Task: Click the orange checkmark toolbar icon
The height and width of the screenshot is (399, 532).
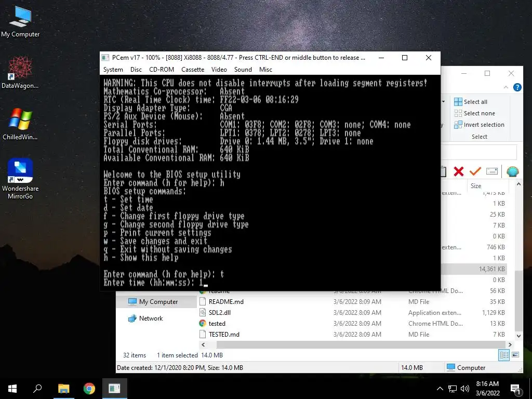Action: tap(475, 171)
